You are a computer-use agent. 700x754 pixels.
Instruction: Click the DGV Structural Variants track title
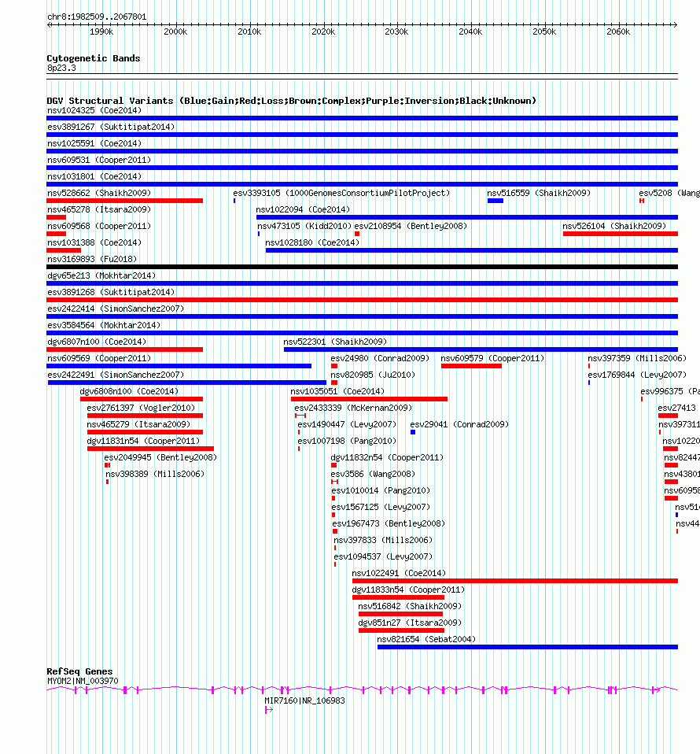(x=291, y=101)
